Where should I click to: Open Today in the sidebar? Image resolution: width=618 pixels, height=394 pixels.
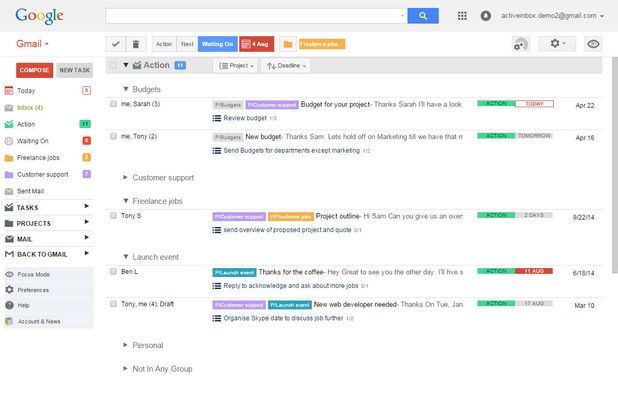point(26,91)
